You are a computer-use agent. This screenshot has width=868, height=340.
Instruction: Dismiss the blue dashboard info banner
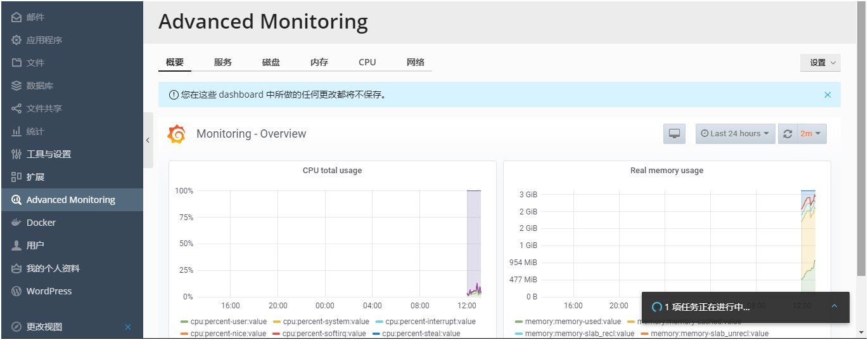[827, 95]
